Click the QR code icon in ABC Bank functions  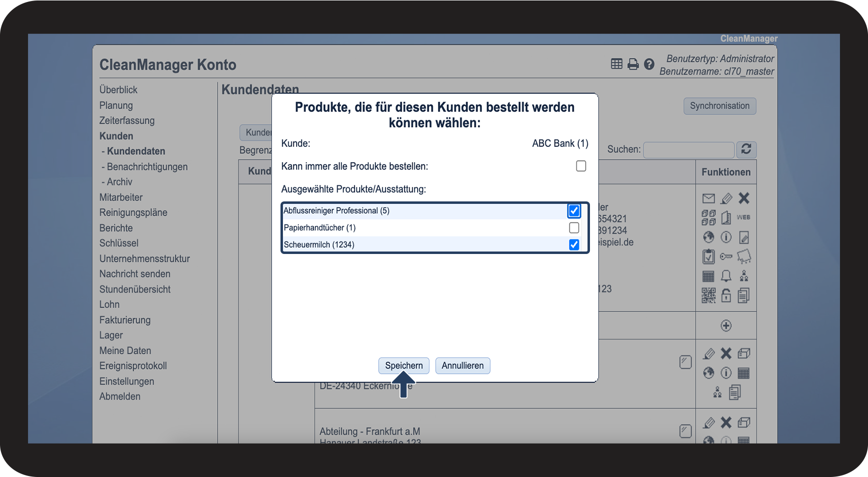click(x=708, y=295)
